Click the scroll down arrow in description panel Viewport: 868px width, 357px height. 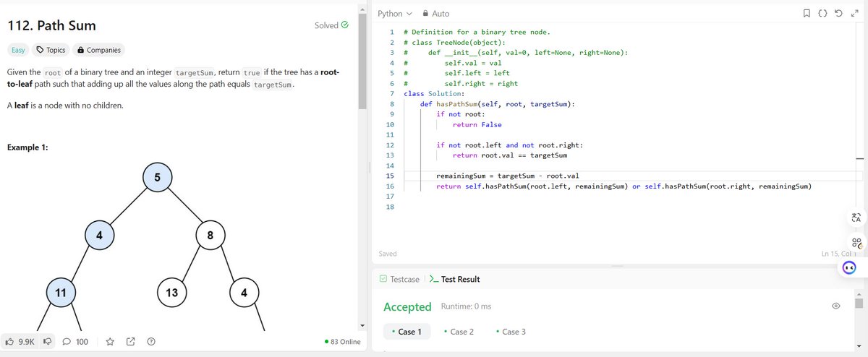tap(362, 325)
